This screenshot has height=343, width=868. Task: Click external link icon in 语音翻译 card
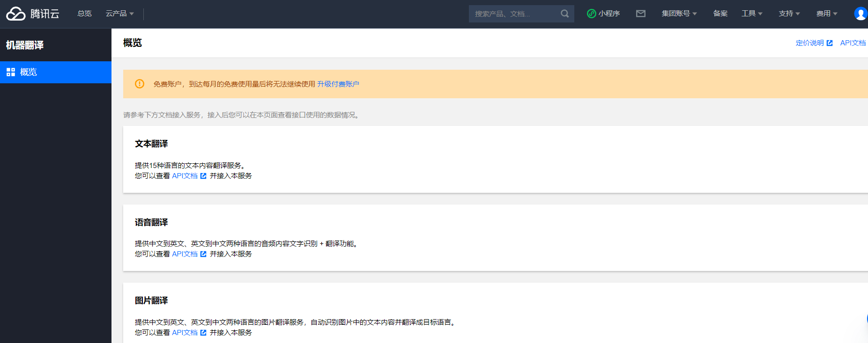[203, 254]
